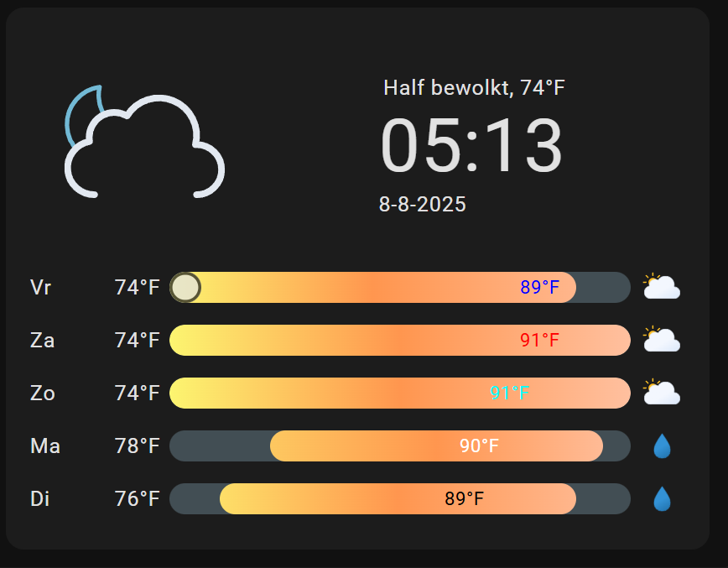
Task: Click Friday's partly sunny forecast icon
Action: (x=661, y=287)
